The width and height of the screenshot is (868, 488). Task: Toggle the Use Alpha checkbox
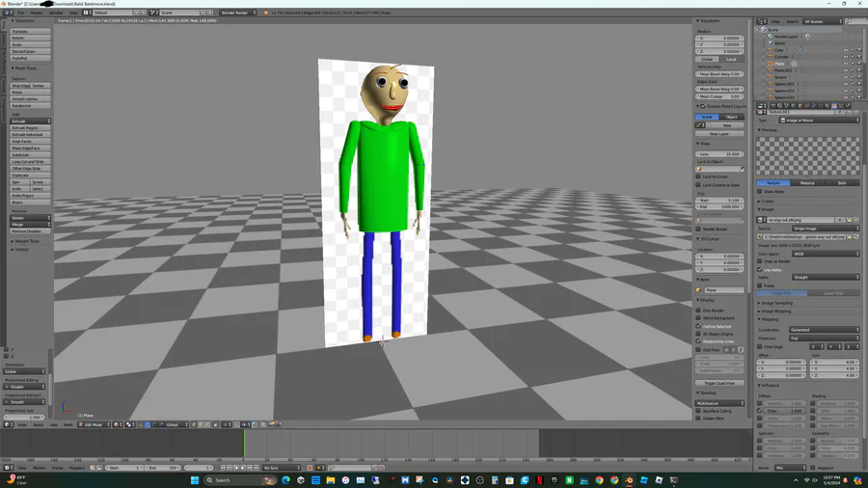click(760, 269)
